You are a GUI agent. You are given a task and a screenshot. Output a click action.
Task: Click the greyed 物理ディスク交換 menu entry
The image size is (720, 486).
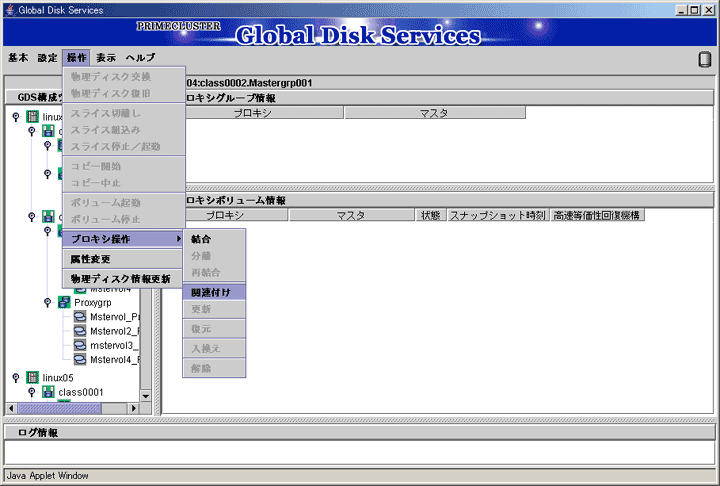click(x=124, y=77)
